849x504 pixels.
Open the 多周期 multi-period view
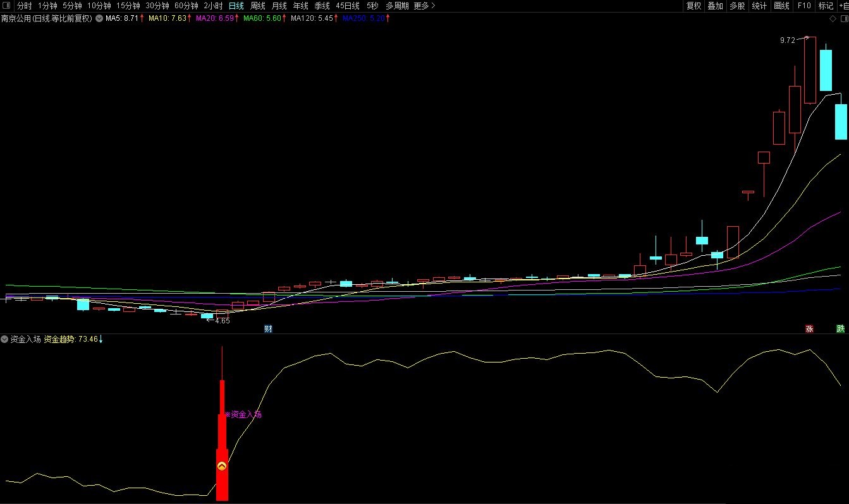397,6
